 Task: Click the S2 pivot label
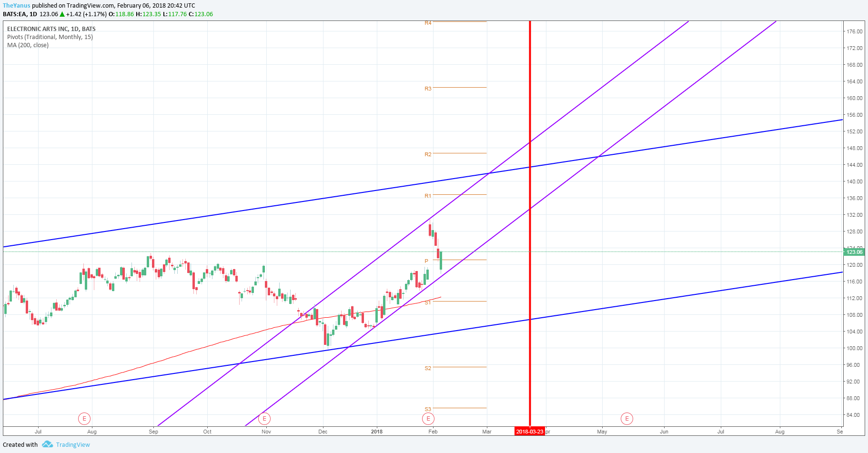428,368
